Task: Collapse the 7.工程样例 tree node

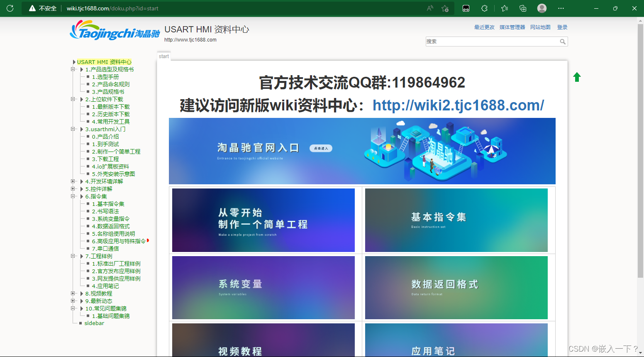Action: pos(73,256)
